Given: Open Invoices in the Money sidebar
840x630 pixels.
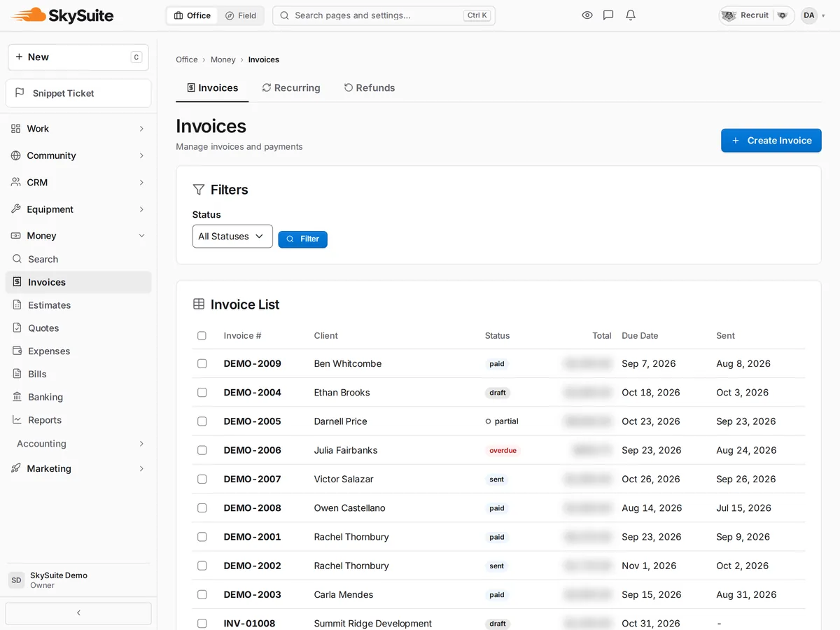Looking at the screenshot, I should [78, 282].
